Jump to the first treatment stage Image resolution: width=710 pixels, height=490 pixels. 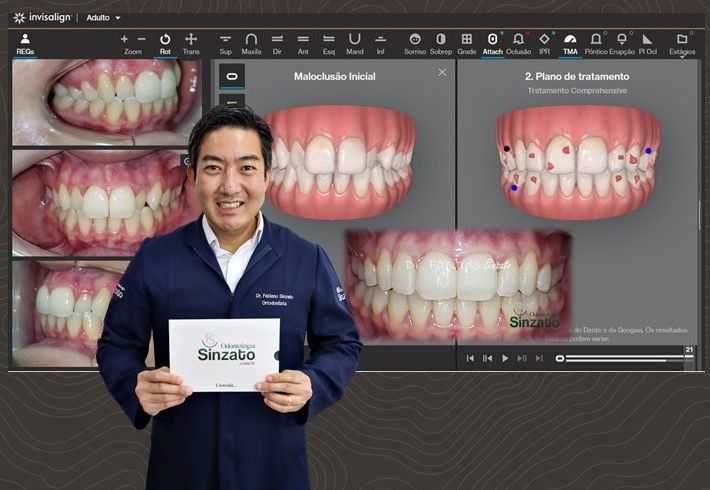[470, 358]
